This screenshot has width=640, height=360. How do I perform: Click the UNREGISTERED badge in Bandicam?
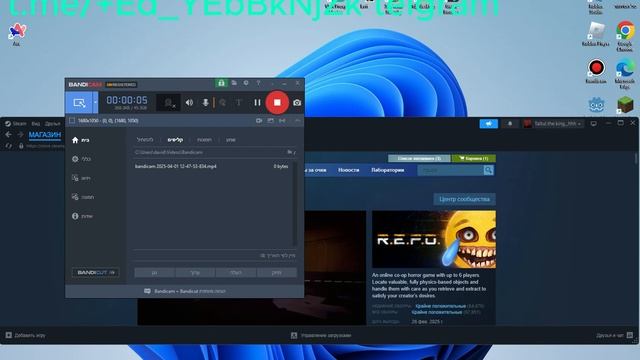pos(121,84)
